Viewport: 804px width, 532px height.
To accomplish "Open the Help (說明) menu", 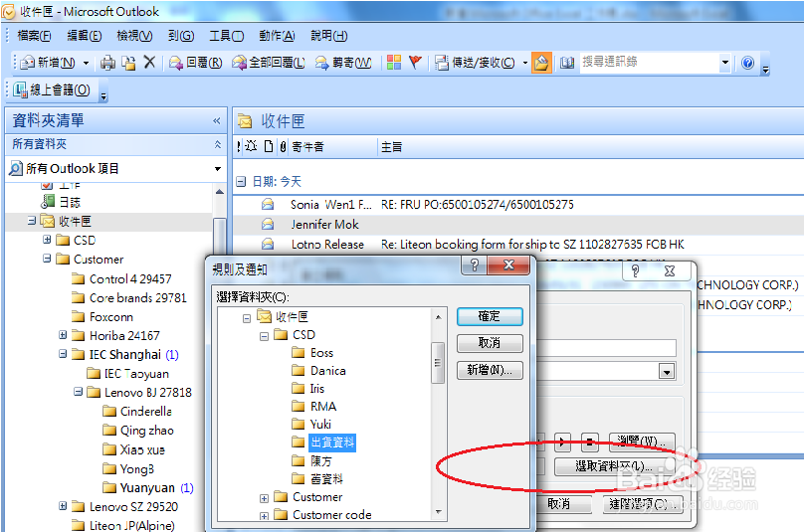I will point(329,36).
